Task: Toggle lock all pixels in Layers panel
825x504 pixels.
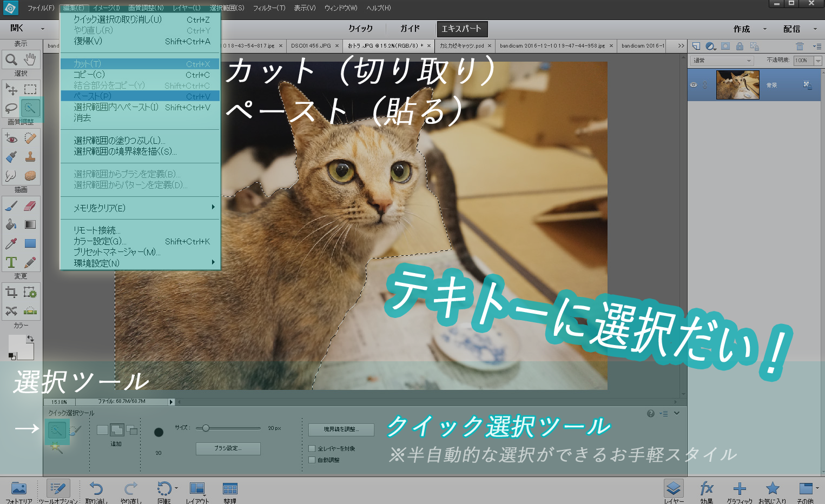Action: [740, 46]
